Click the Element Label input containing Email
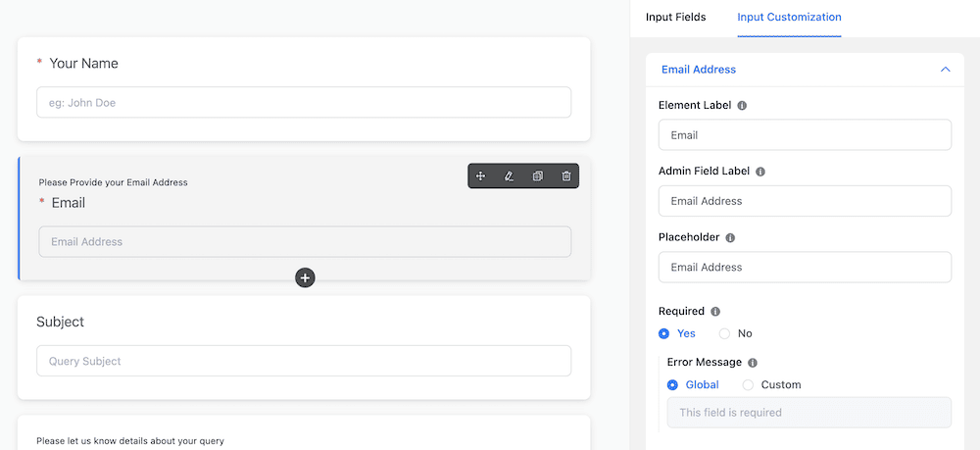980x450 pixels. (x=805, y=135)
